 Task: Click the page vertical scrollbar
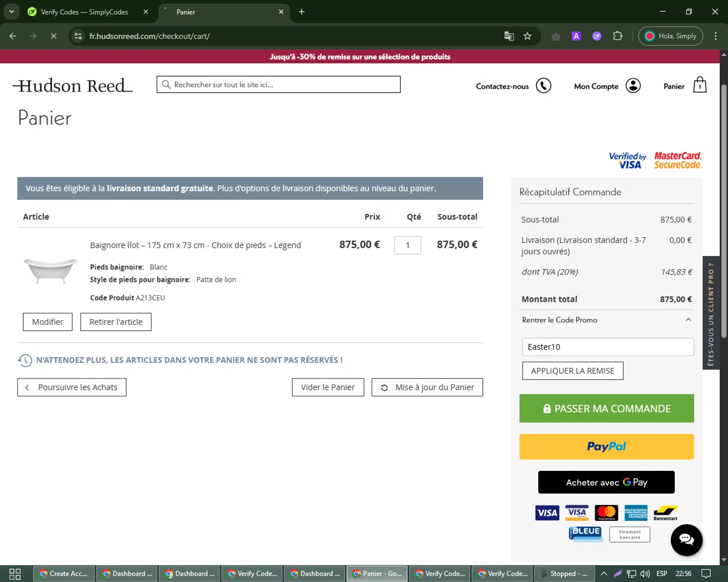coord(724,211)
